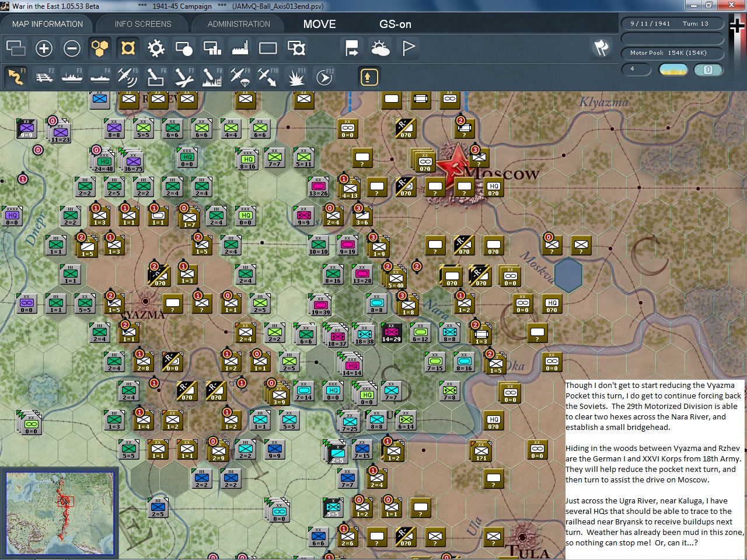Select F12 circled arrow mode
Image resolution: width=747 pixels, height=560 pixels.
pyautogui.click(x=324, y=77)
